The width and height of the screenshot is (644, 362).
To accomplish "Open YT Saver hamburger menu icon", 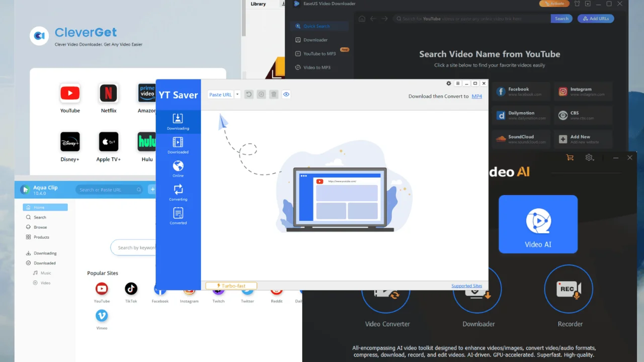I will click(458, 83).
